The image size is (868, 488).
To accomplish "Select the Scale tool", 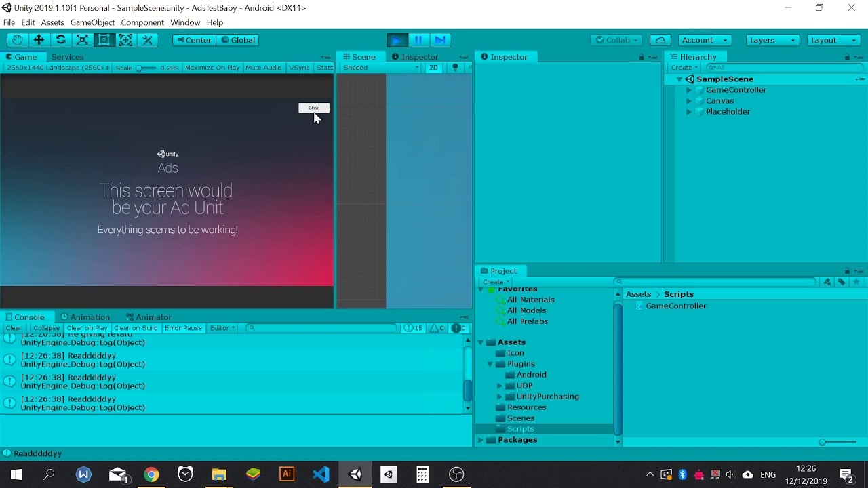I will (x=82, y=40).
